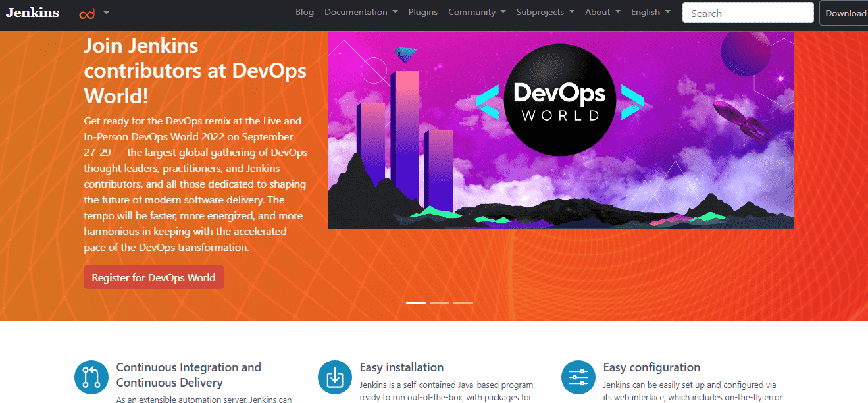Viewport: 868px width, 403px height.
Task: Expand the About menu
Action: tap(603, 12)
